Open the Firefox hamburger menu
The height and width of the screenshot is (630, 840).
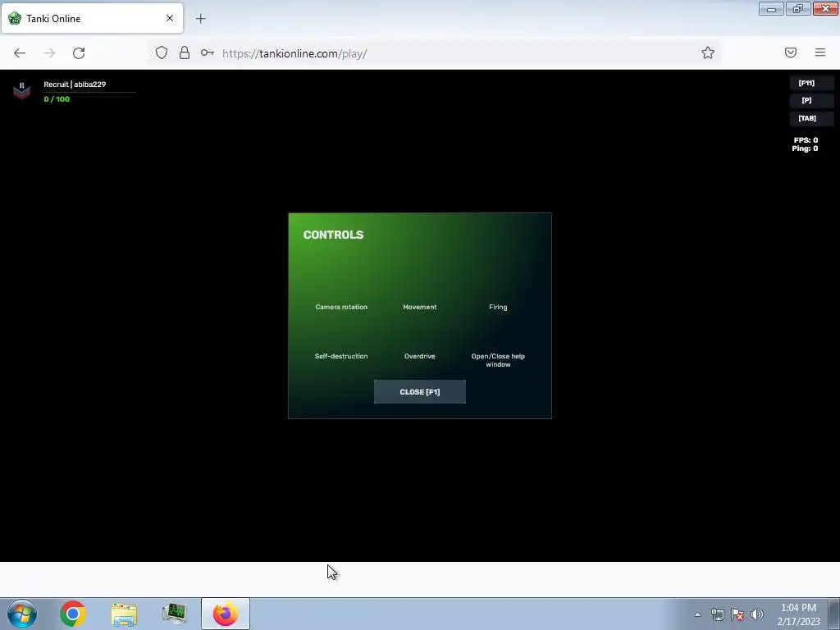click(820, 52)
